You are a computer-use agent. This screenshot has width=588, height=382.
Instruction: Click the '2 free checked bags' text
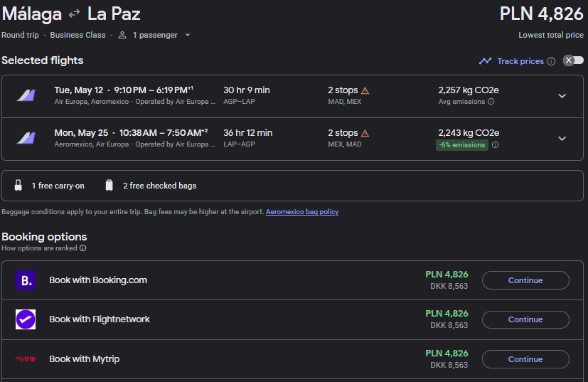pos(160,186)
